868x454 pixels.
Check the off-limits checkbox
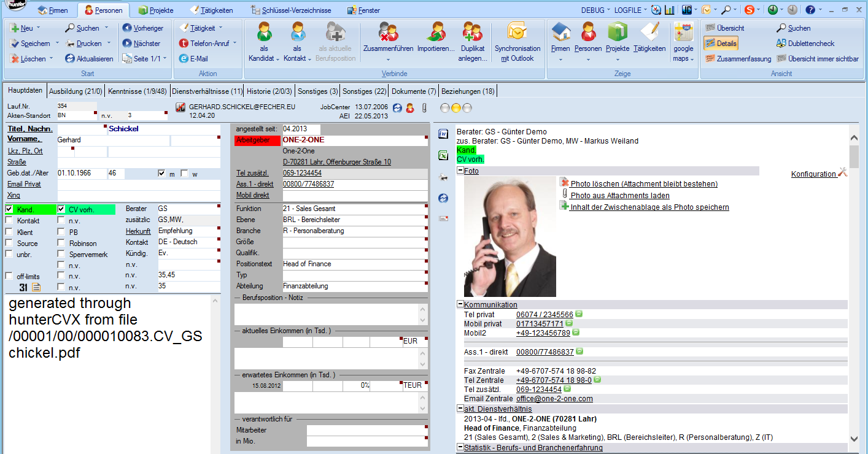point(9,276)
